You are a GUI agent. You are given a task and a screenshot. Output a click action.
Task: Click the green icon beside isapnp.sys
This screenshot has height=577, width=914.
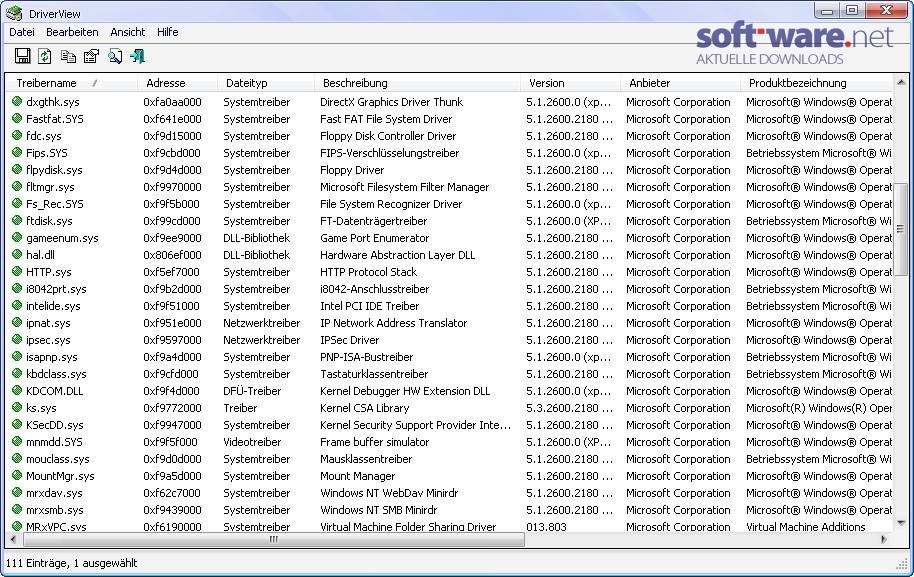17,356
